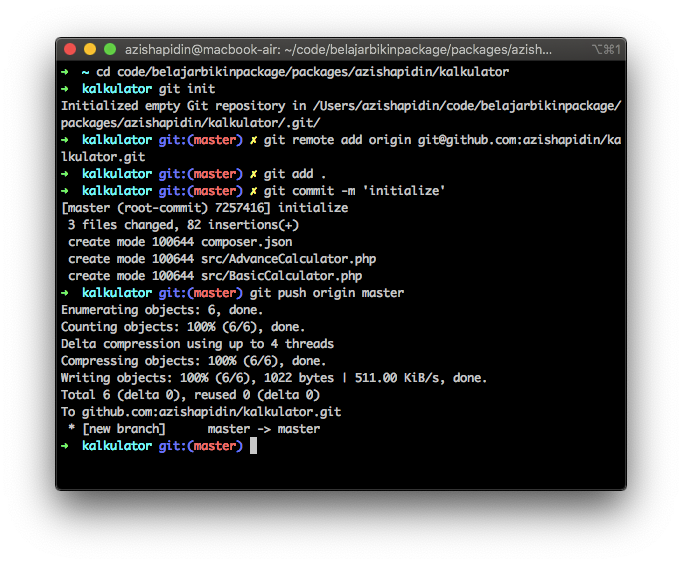The height and width of the screenshot is (564, 682).
Task: Click the yellow ✗ before 'git remote add'
Action: pos(254,140)
